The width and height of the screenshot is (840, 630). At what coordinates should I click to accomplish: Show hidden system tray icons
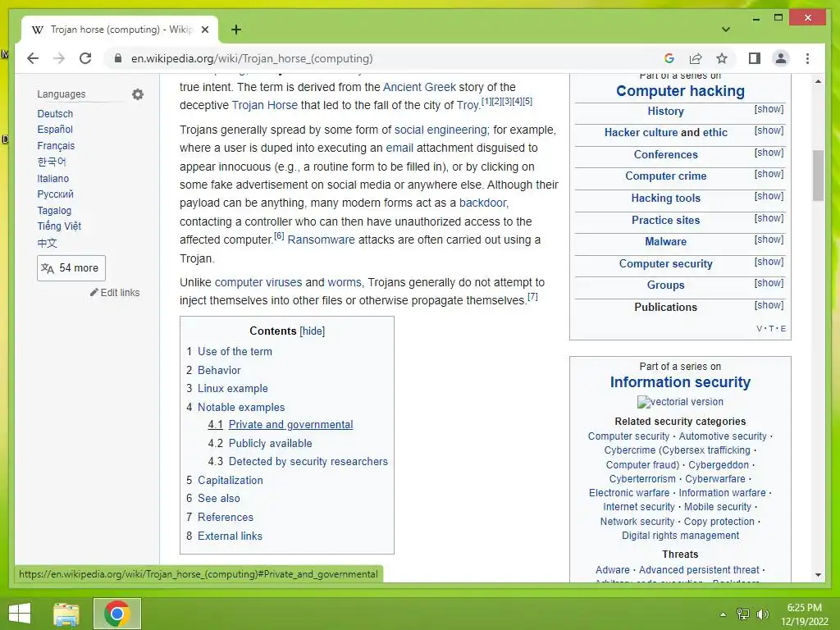click(x=723, y=614)
